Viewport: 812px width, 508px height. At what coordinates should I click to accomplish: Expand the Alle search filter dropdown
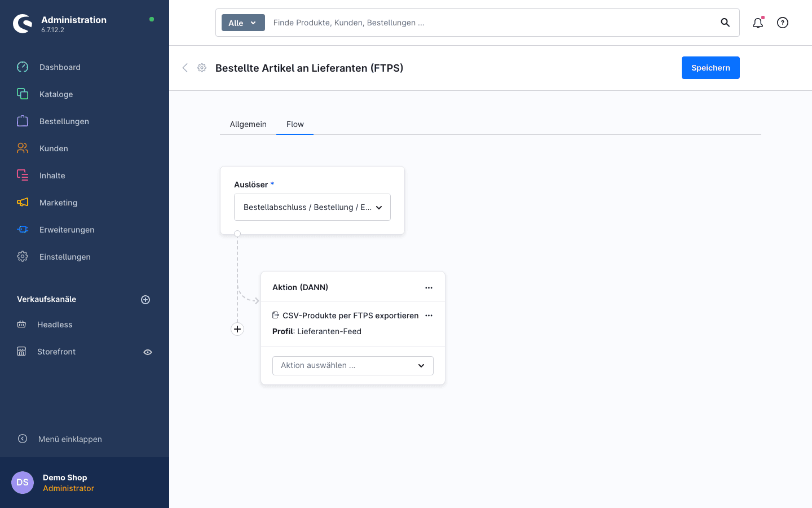coord(243,23)
